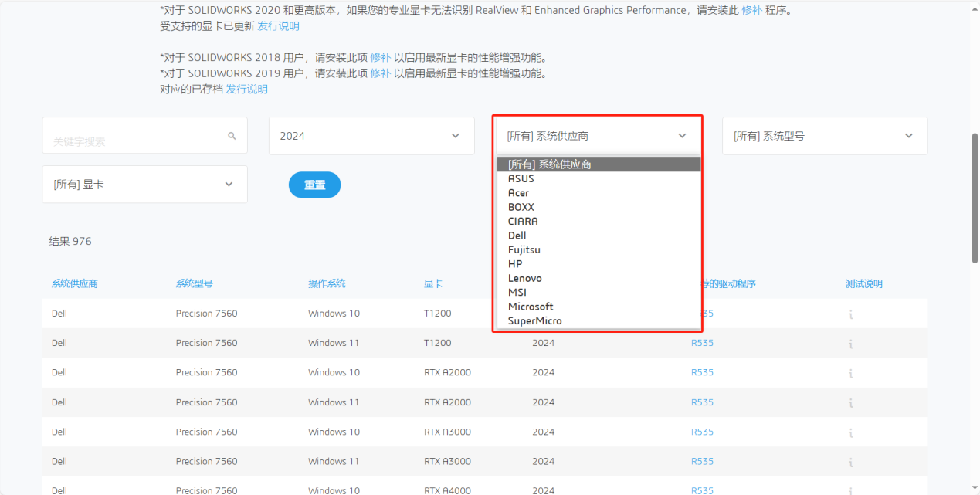Select ASUS from the vendor list
The width and height of the screenshot is (980, 495).
(521, 178)
